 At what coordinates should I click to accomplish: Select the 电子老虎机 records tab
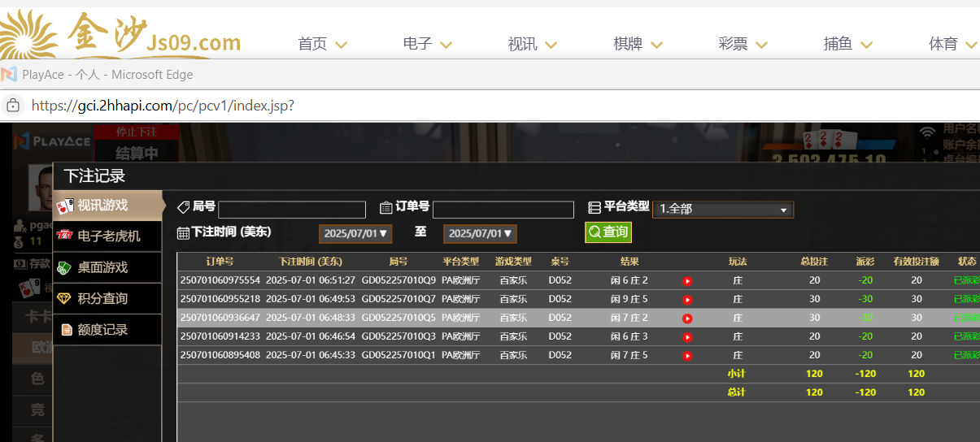pos(108,236)
